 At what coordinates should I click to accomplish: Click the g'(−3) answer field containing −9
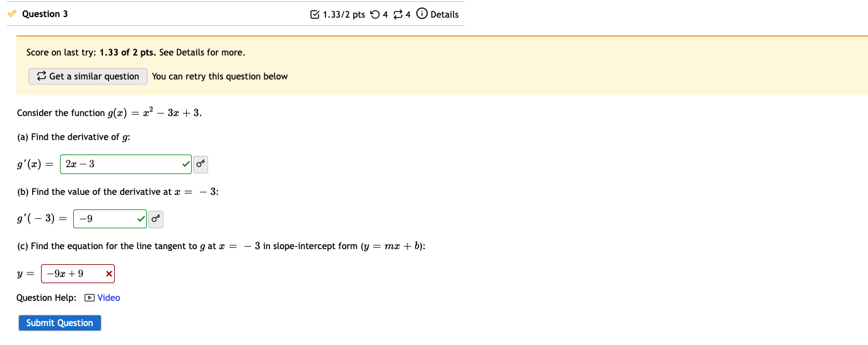[x=110, y=219]
